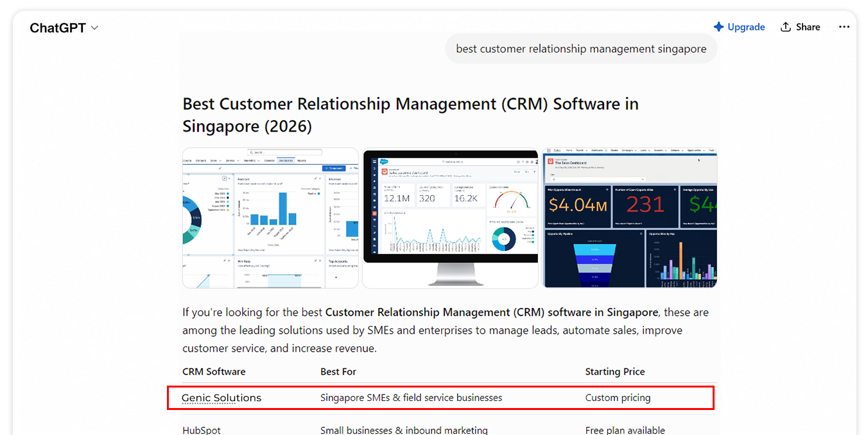Open the ChatGPT model selector dropdown
Image resolution: width=868 pixels, height=435 pixels.
tap(64, 28)
